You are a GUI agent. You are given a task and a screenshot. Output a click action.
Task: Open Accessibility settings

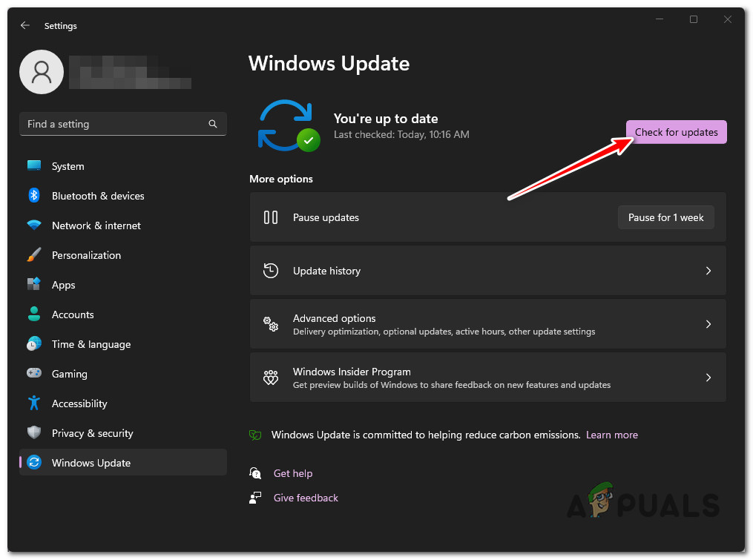123,403
